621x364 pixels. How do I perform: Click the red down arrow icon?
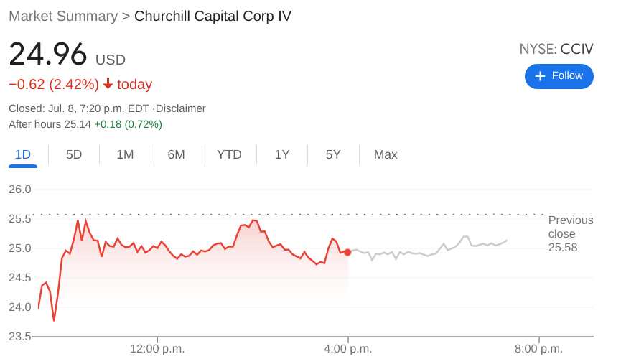(x=108, y=84)
